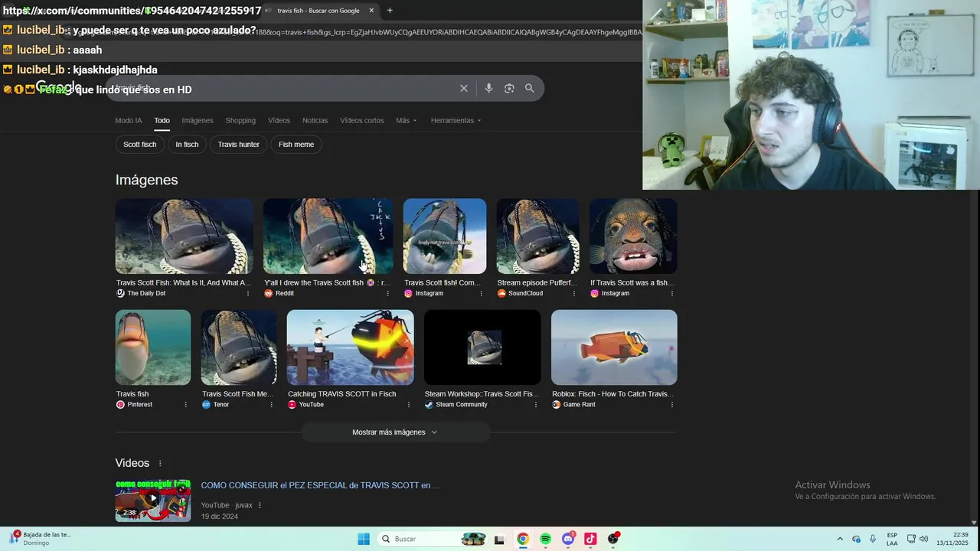Switch to the 'Shopping' tab
980x551 pixels.
pyautogui.click(x=240, y=121)
